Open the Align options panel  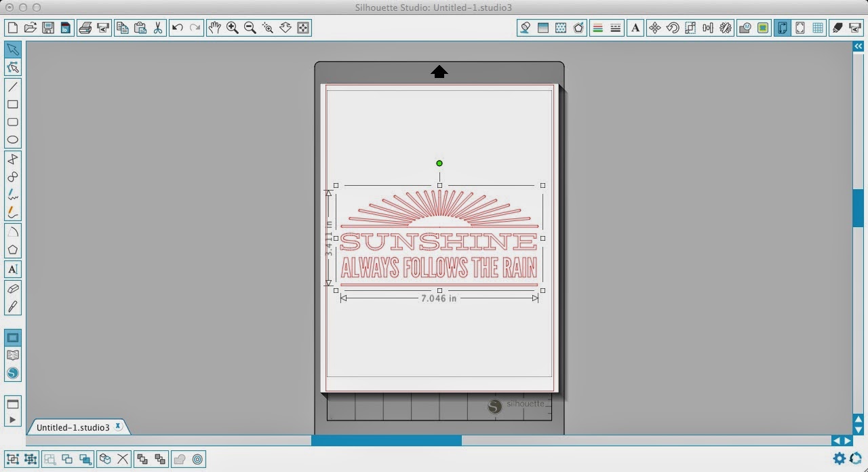(708, 27)
